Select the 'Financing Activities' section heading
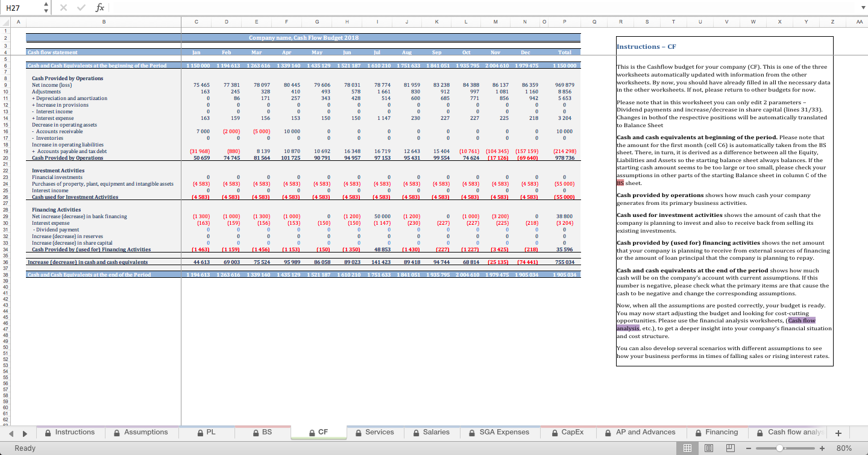 coord(55,210)
